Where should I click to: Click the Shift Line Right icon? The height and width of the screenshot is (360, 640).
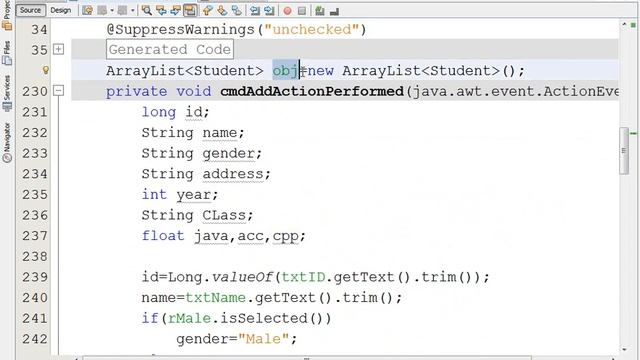pos(269,11)
